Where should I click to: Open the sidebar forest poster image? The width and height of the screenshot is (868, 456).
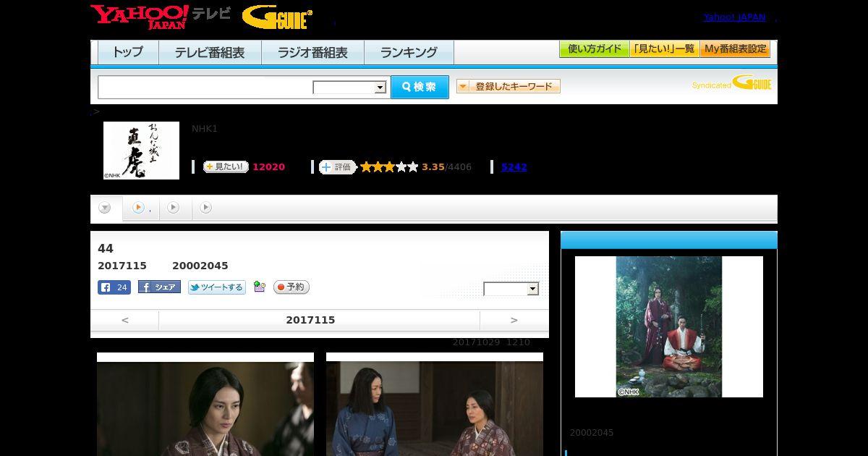(669, 326)
